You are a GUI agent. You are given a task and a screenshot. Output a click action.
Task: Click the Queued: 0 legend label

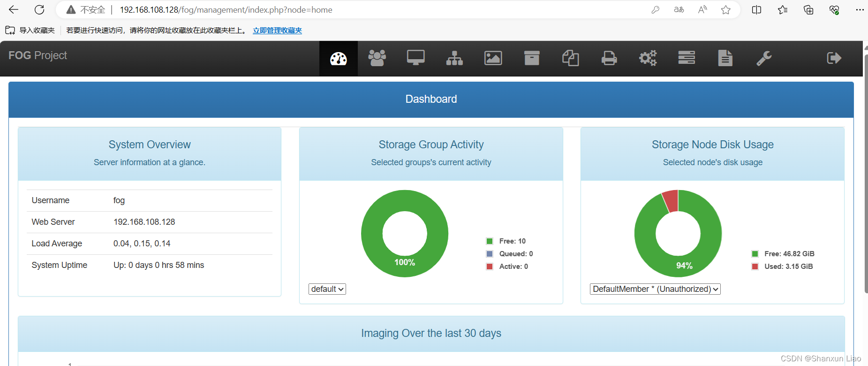click(516, 254)
